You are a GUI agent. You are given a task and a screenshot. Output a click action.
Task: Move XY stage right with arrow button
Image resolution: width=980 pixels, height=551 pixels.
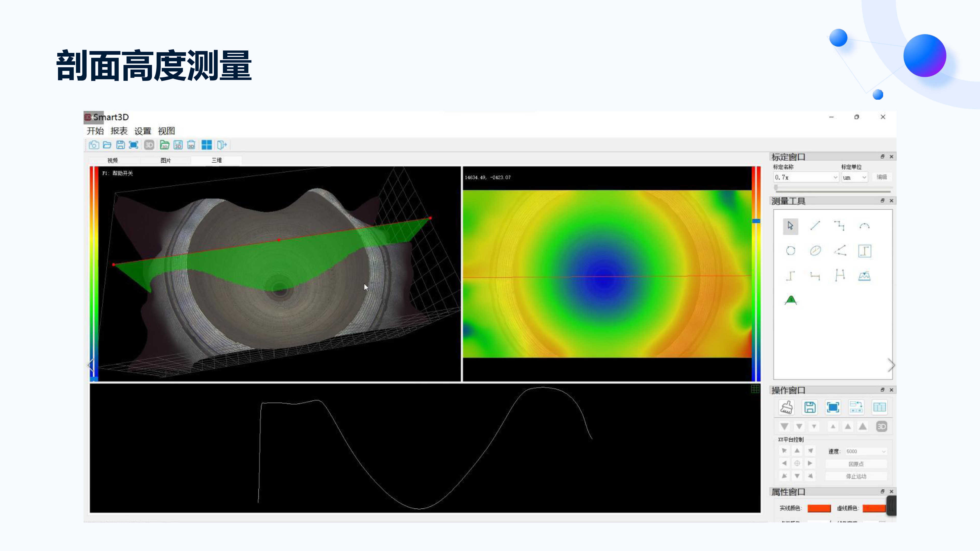pyautogui.click(x=810, y=463)
